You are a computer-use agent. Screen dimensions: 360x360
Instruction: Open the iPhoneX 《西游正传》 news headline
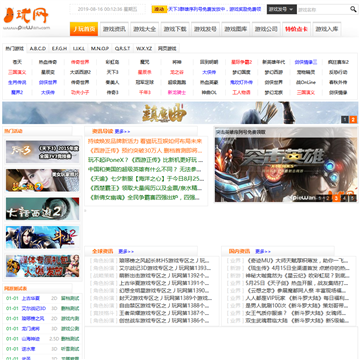coord(145,160)
